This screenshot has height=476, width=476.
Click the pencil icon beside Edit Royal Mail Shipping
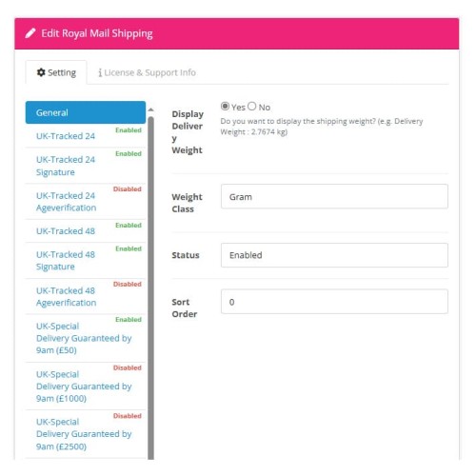point(30,33)
